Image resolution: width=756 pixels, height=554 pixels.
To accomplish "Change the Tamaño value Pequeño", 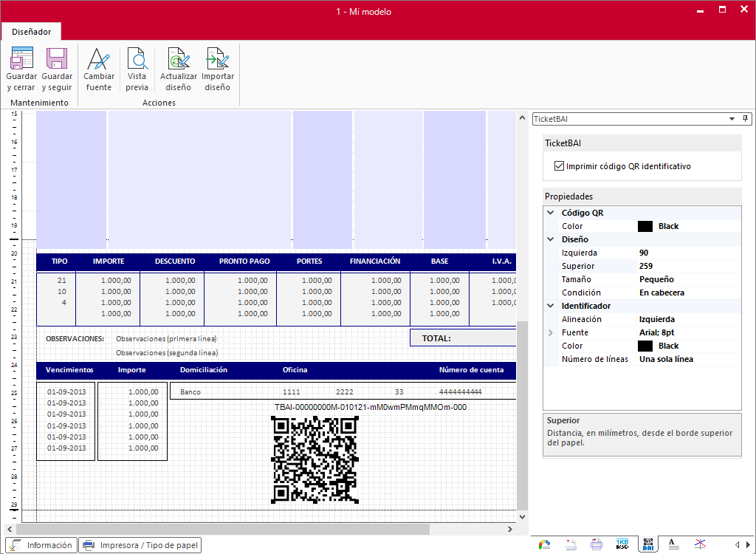I will [689, 279].
